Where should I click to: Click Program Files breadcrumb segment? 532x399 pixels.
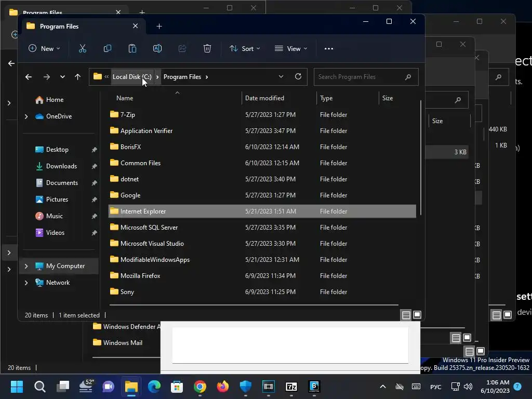(182, 77)
